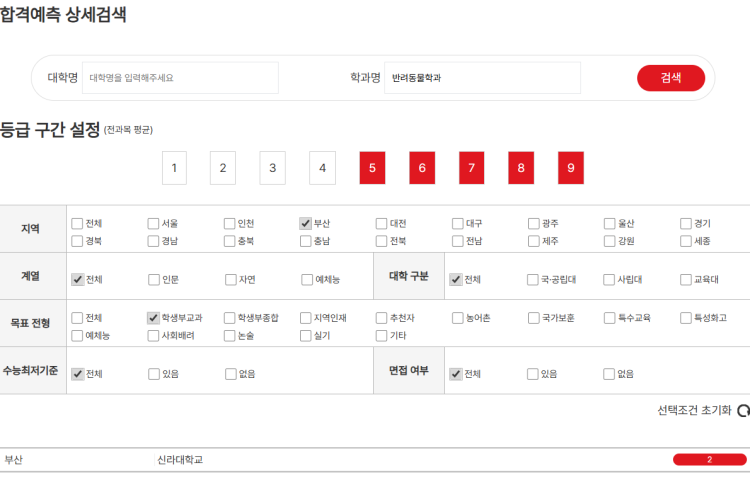Focus the 학과명 field containing 반려동물학과

[482, 78]
